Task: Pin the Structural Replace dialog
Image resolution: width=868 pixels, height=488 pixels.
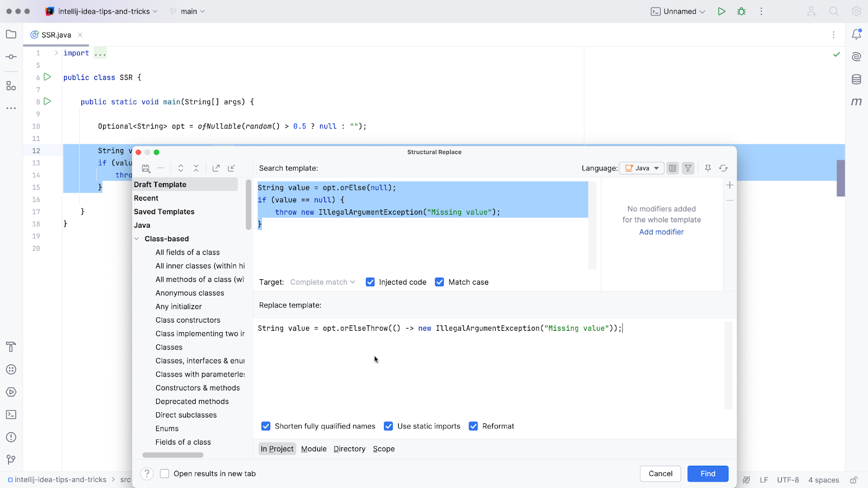Action: (x=708, y=168)
